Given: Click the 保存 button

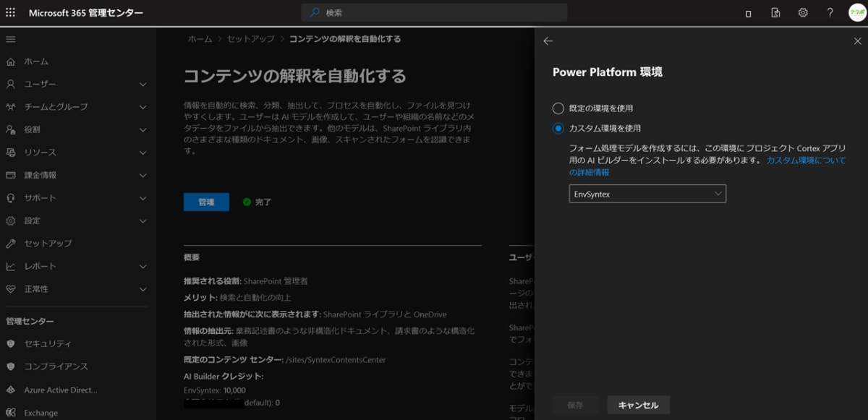Looking at the screenshot, I should point(575,406).
